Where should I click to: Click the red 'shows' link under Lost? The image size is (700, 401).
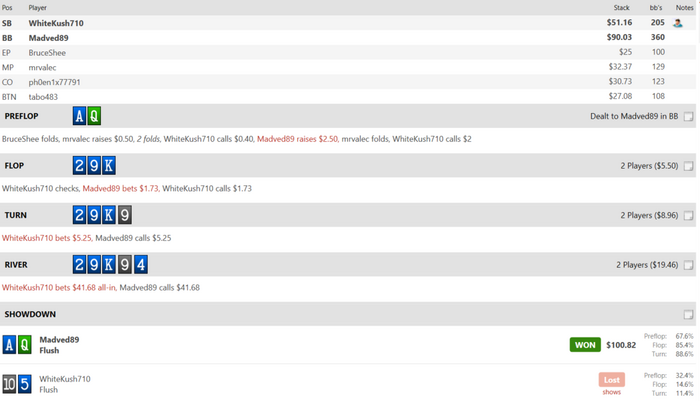click(x=612, y=392)
